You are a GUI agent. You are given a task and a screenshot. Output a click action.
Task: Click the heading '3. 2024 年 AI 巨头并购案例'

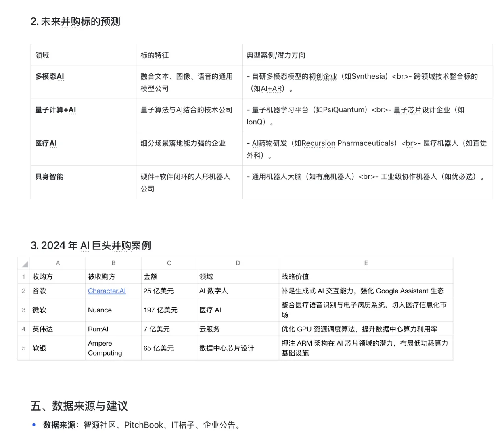[91, 245]
